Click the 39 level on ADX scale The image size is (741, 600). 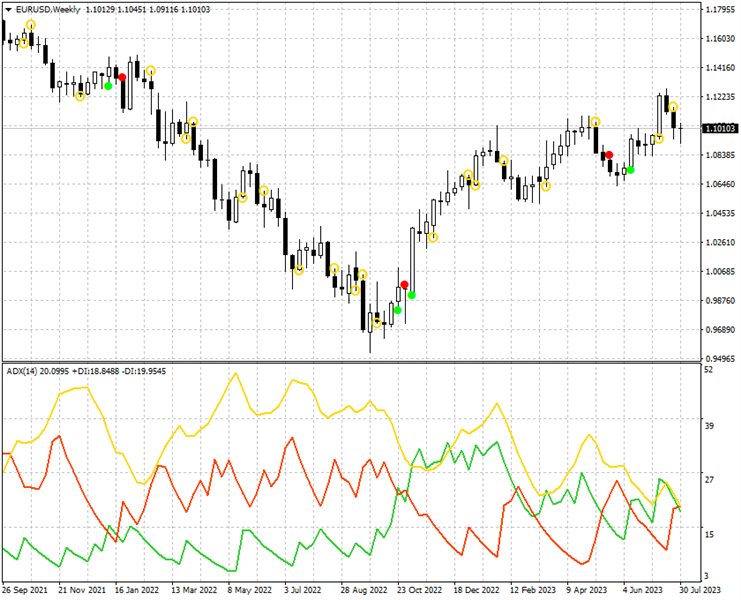click(708, 426)
